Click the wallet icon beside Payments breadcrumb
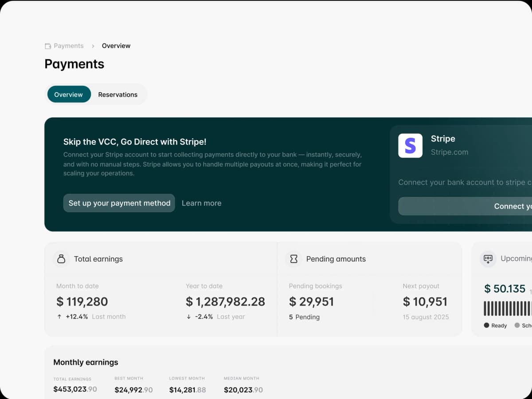Screen dimensions: 532x399 (x=48, y=46)
